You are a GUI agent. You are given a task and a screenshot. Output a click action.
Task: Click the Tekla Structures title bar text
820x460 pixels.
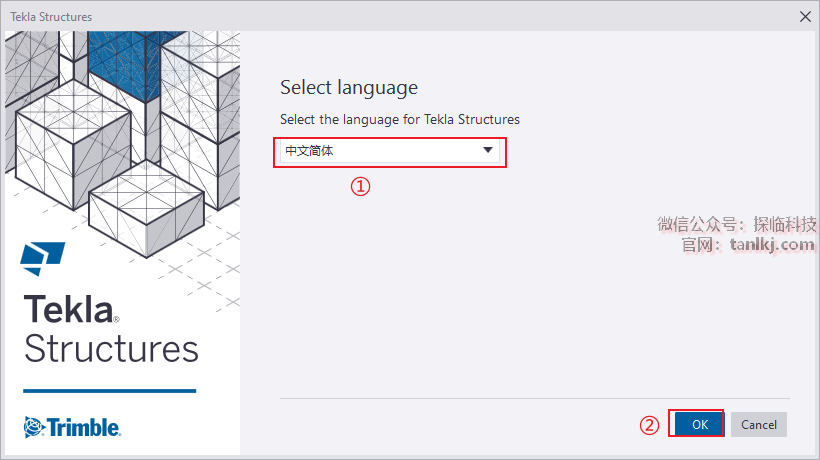point(51,17)
